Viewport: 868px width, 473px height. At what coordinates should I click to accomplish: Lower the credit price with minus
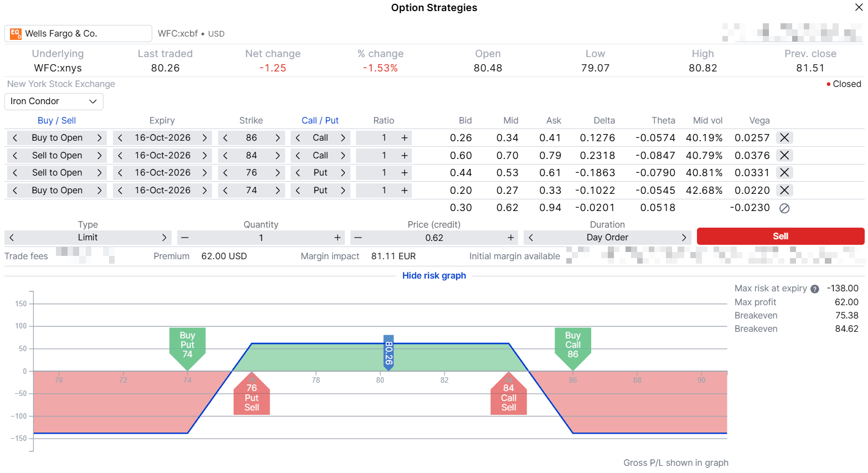pyautogui.click(x=358, y=238)
